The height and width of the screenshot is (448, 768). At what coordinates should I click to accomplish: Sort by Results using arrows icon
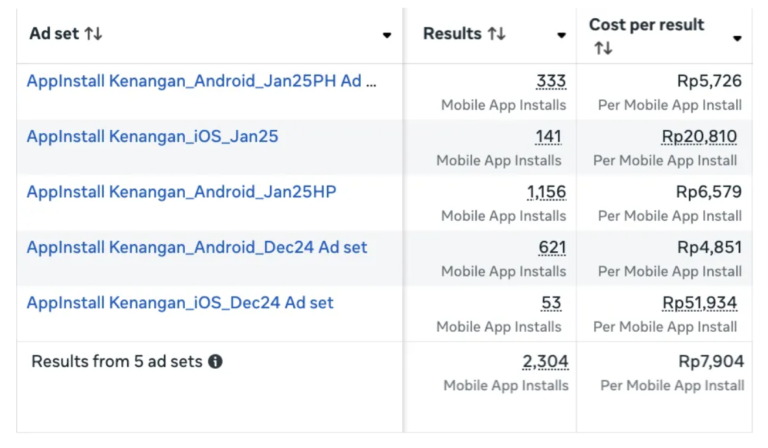coord(496,34)
